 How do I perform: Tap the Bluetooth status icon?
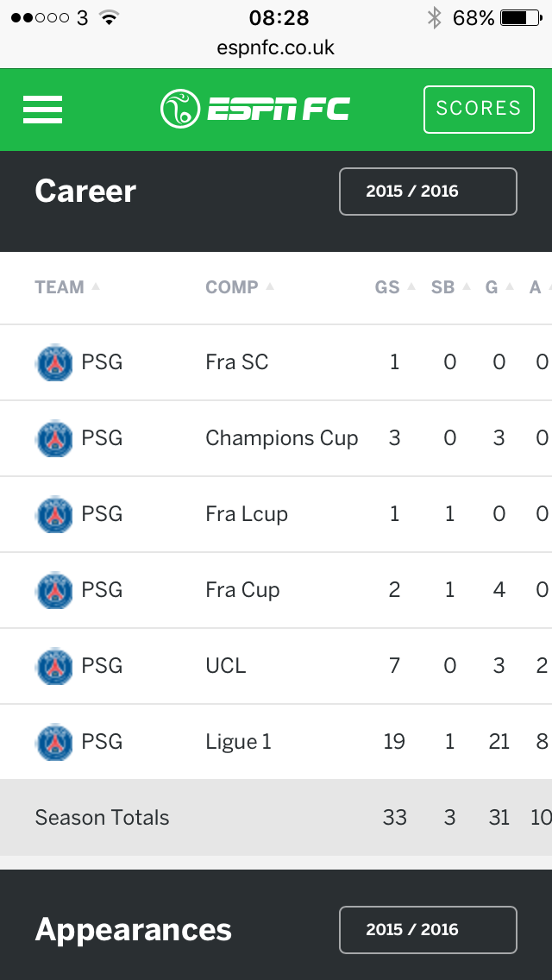pyautogui.click(x=434, y=17)
